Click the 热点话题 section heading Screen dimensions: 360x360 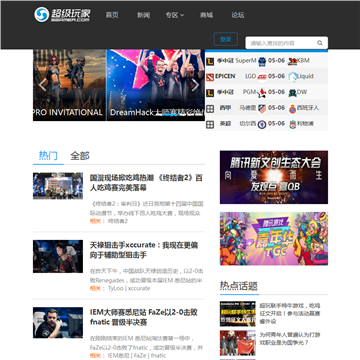[239, 286]
